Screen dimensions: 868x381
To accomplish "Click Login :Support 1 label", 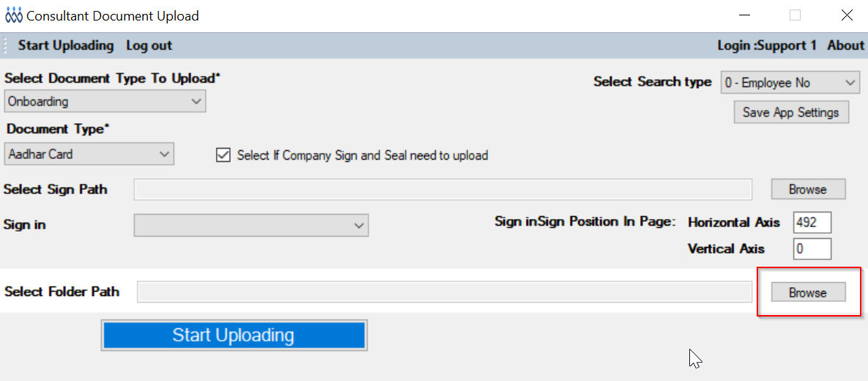I will [766, 45].
